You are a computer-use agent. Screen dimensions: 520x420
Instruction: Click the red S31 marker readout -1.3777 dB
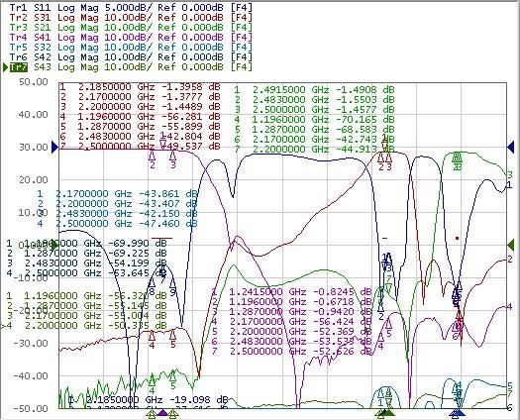click(191, 97)
